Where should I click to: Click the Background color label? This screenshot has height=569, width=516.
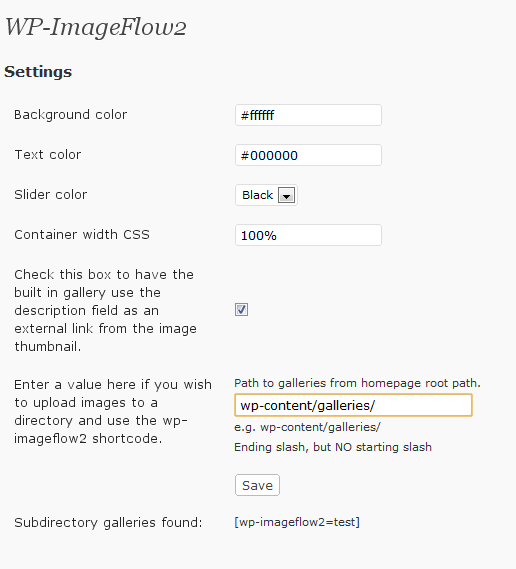[x=71, y=115]
